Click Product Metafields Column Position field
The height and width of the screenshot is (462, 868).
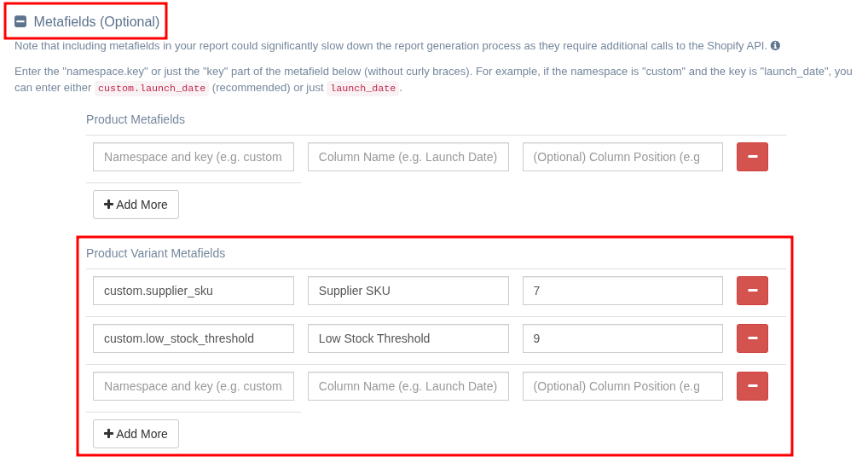click(622, 157)
